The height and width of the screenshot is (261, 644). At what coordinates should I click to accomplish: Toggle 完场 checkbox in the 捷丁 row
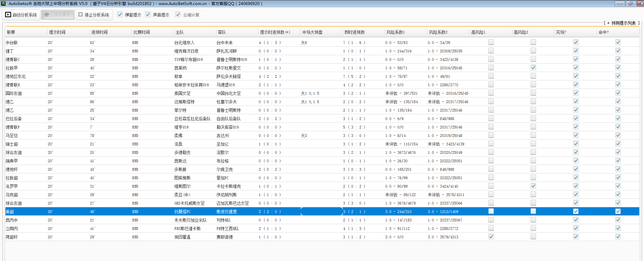tap(576, 51)
